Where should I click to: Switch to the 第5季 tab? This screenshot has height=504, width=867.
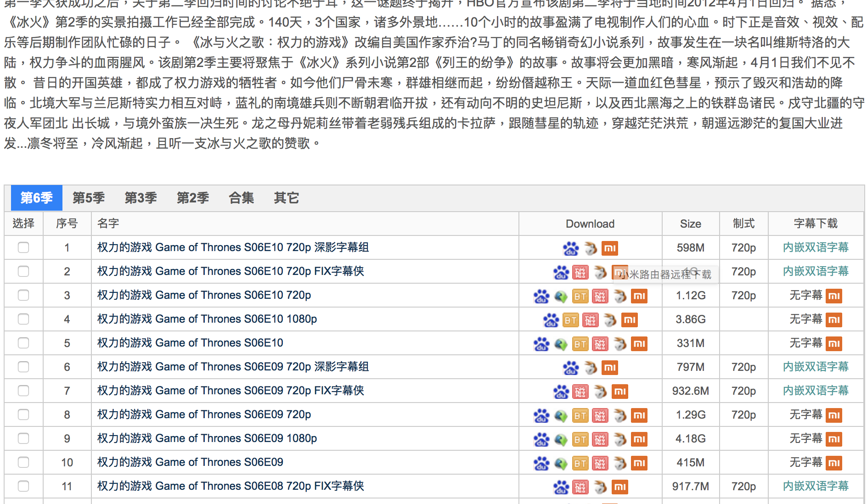[x=89, y=198]
